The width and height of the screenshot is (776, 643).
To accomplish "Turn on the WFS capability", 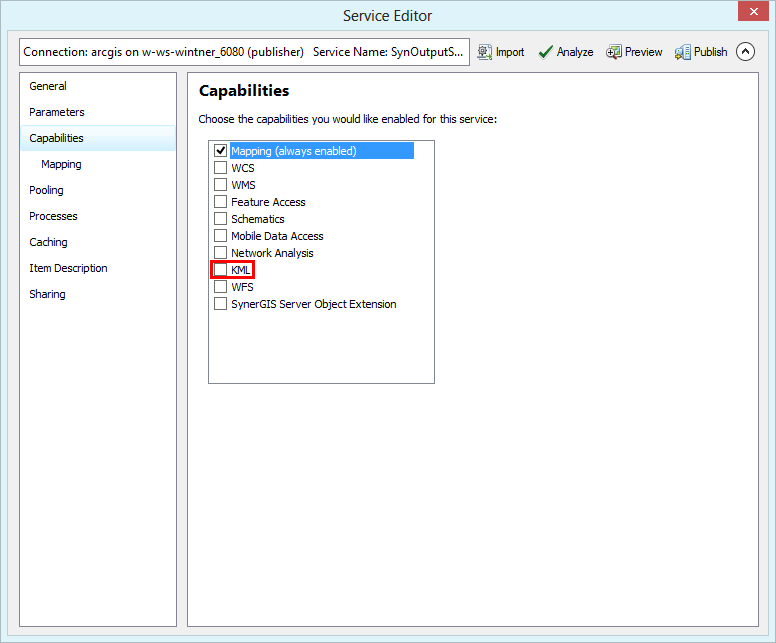I will [221, 287].
